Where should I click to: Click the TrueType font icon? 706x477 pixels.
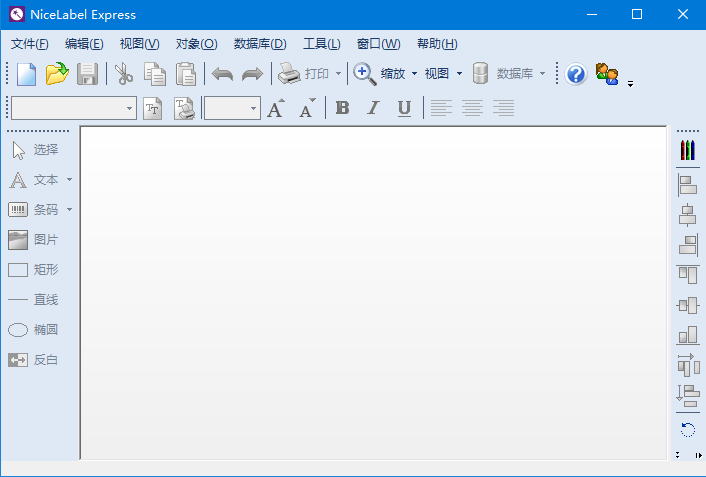(153, 108)
